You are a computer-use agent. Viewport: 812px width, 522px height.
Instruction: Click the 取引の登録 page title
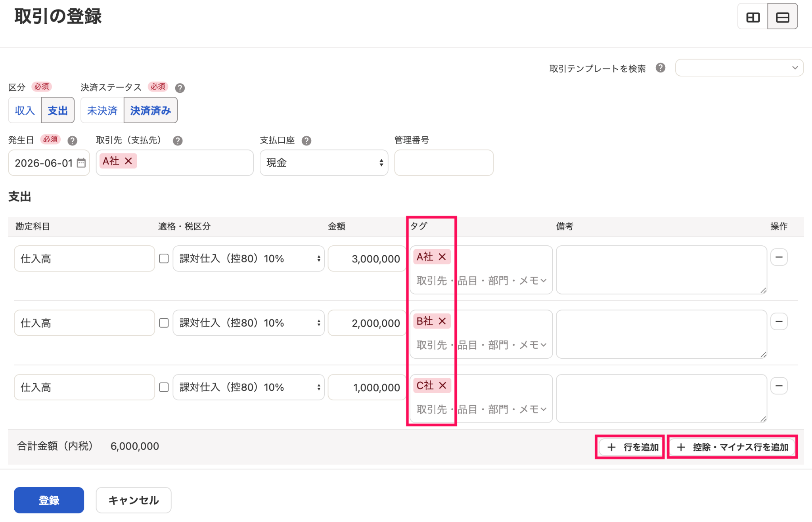(58, 16)
